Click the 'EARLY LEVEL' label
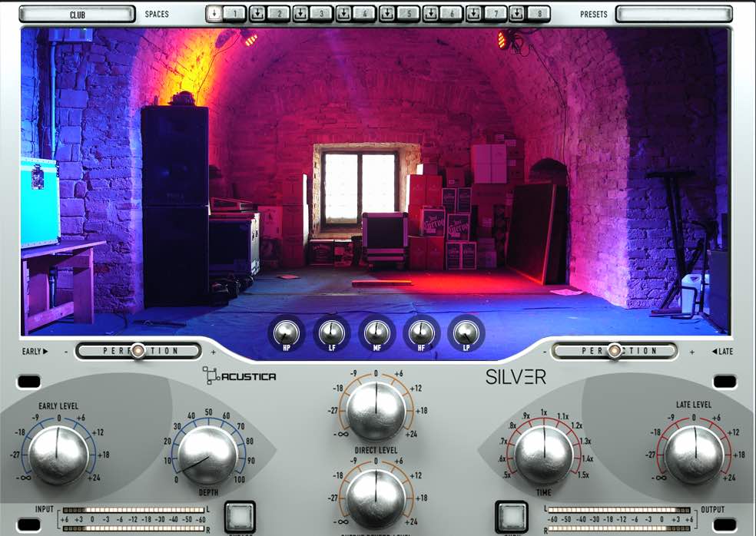The width and height of the screenshot is (756, 536). 58,406
